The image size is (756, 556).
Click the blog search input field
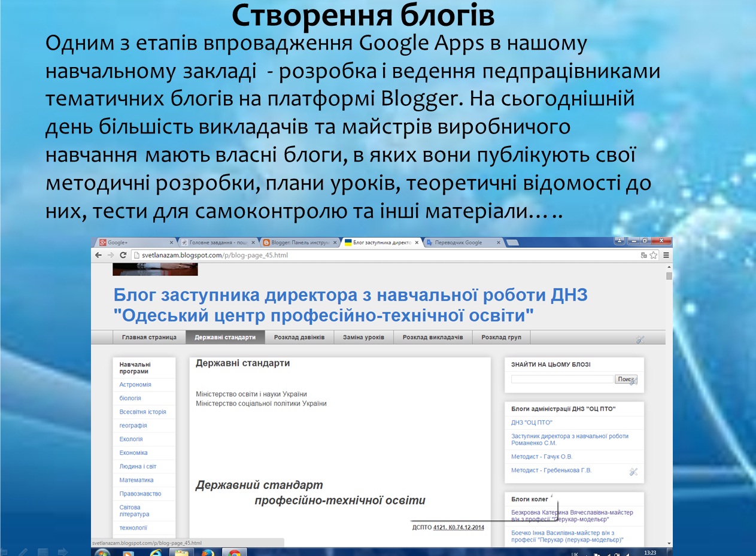pos(561,379)
